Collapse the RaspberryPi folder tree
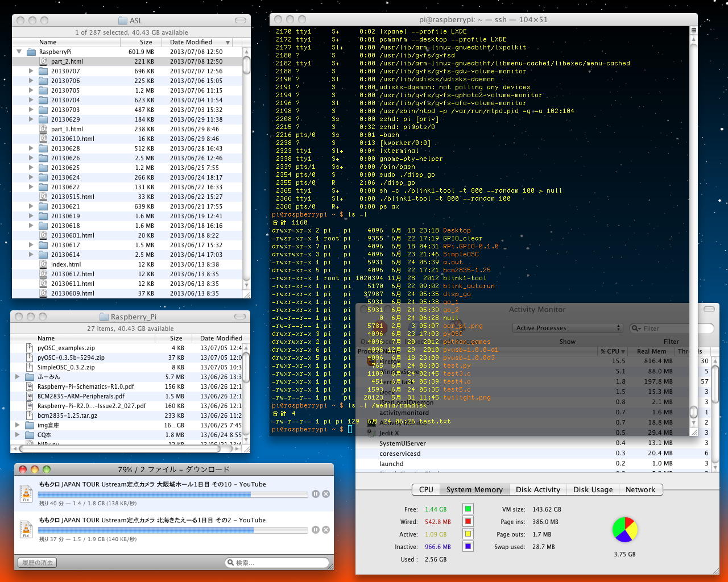This screenshot has width=728, height=582. (19, 52)
